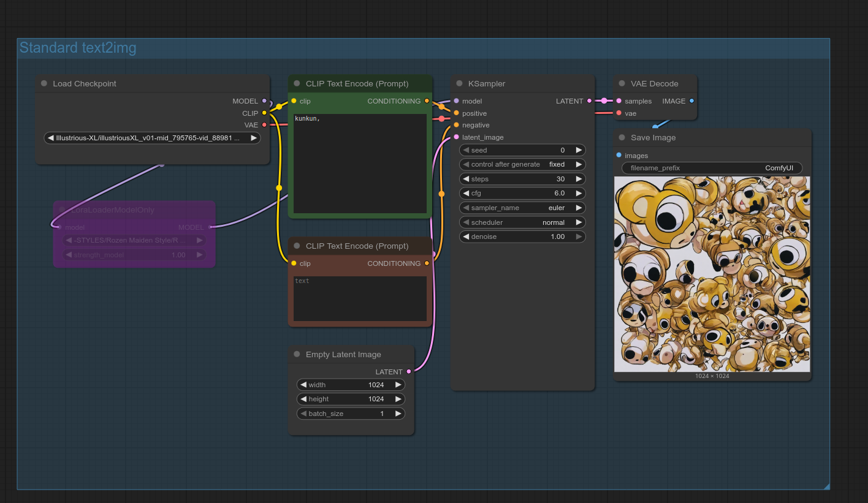This screenshot has height=503, width=868.
Task: Click the positive prompt text box containing kunkun
Action: click(x=360, y=163)
